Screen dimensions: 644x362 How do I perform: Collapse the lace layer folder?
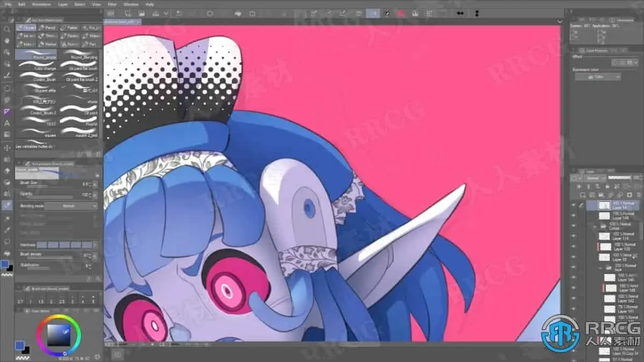pos(601,268)
